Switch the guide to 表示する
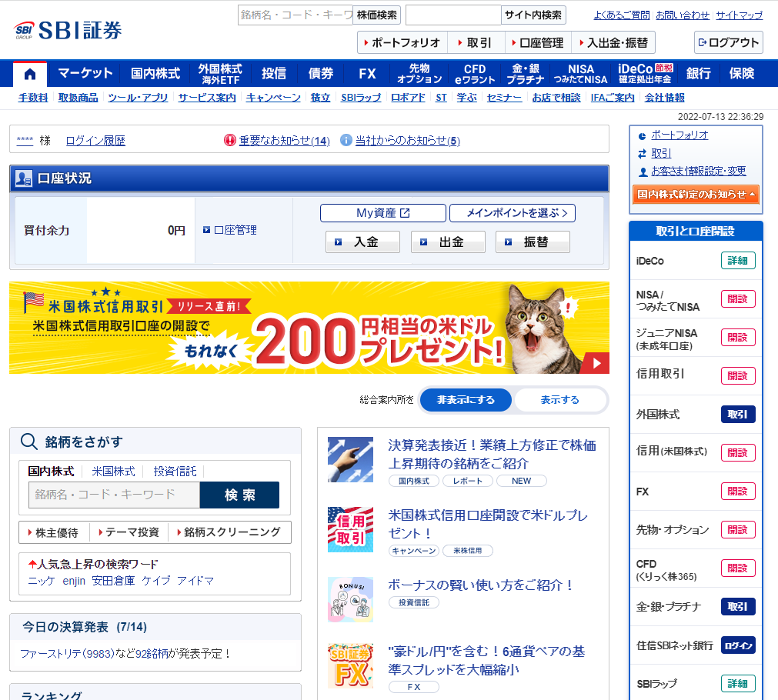The height and width of the screenshot is (700, 778). pos(559,400)
